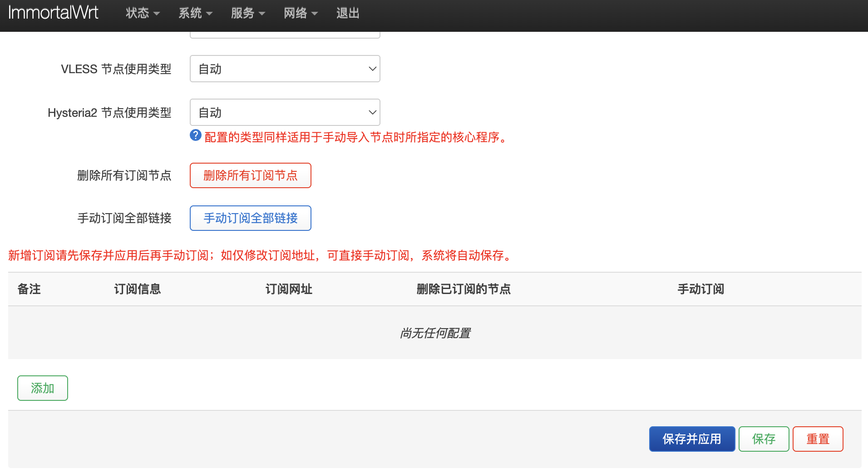This screenshot has height=469, width=868.
Task: Open the VLESS 节点使用类型 dropdown
Action: pos(285,69)
